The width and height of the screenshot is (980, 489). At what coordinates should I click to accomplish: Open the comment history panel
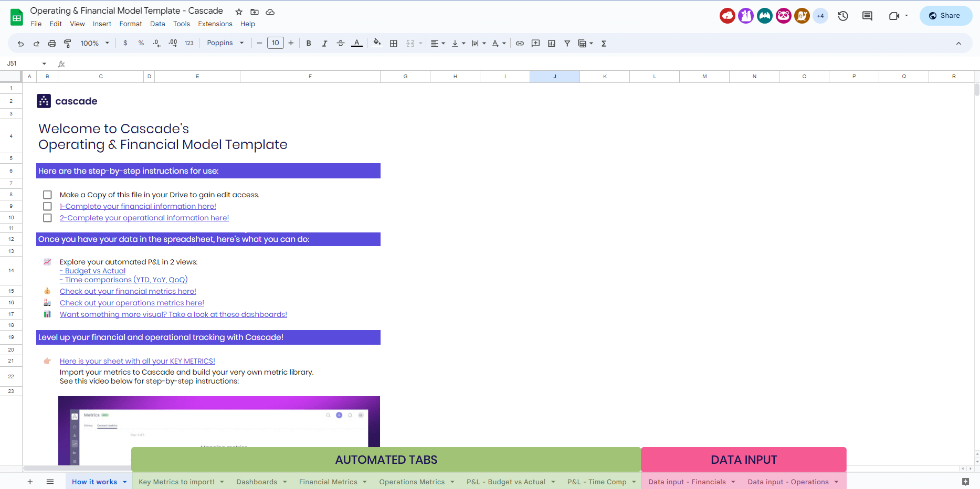(x=867, y=16)
